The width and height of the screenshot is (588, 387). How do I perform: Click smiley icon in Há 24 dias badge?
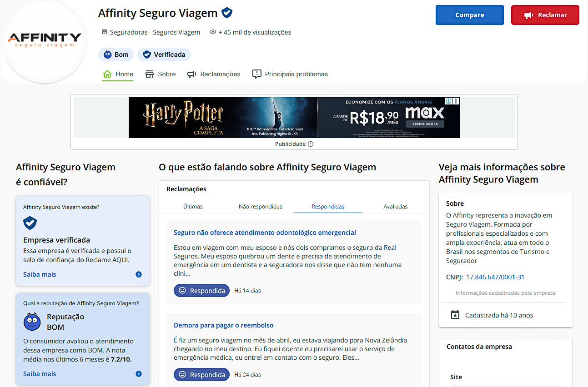tap(182, 375)
